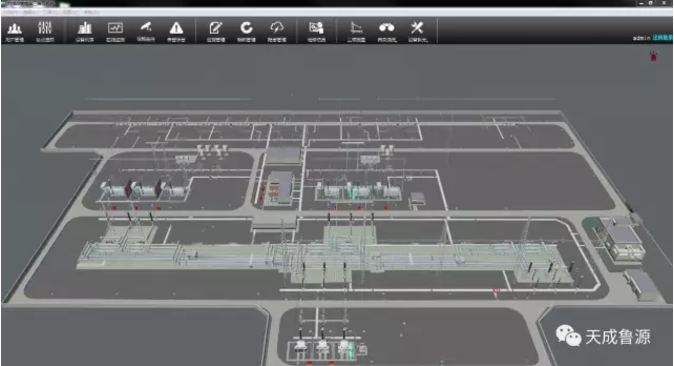Open the online monitoring waveform icon
Image resolution: width=674 pixels, height=366 pixels.
pyautogui.click(x=115, y=31)
